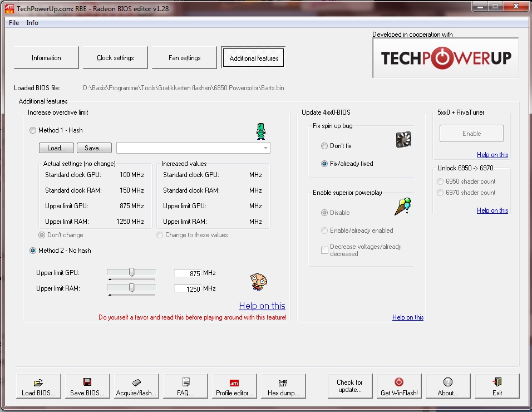Open the hash preset dropdown arrow

point(265,148)
